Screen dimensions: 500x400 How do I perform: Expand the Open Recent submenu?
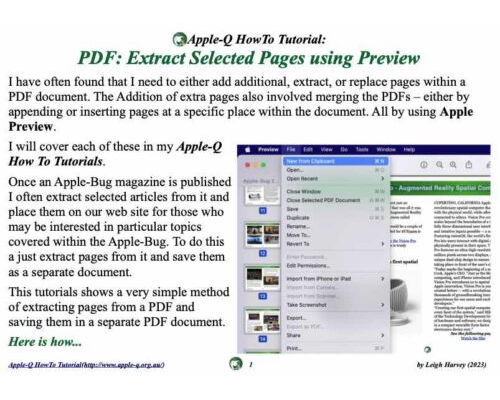pyautogui.click(x=336, y=179)
